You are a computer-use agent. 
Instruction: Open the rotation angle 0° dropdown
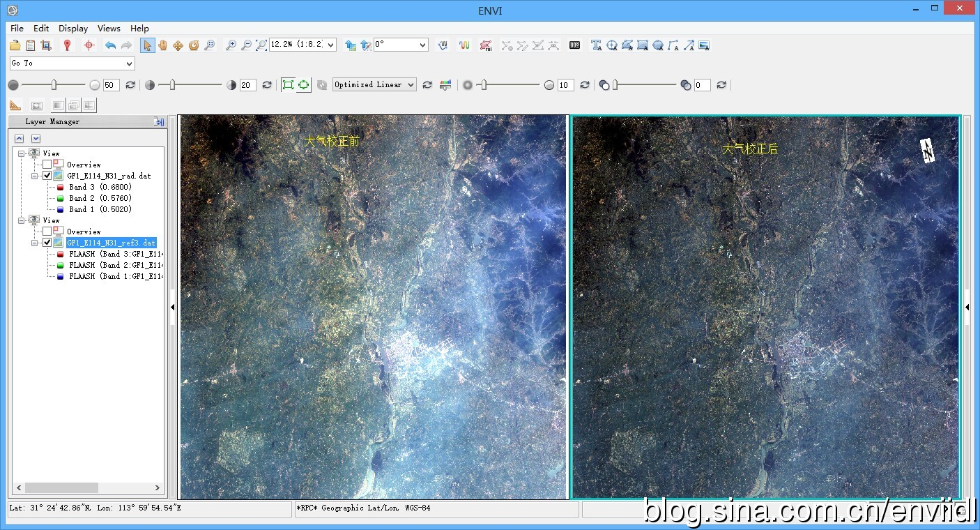[422, 45]
